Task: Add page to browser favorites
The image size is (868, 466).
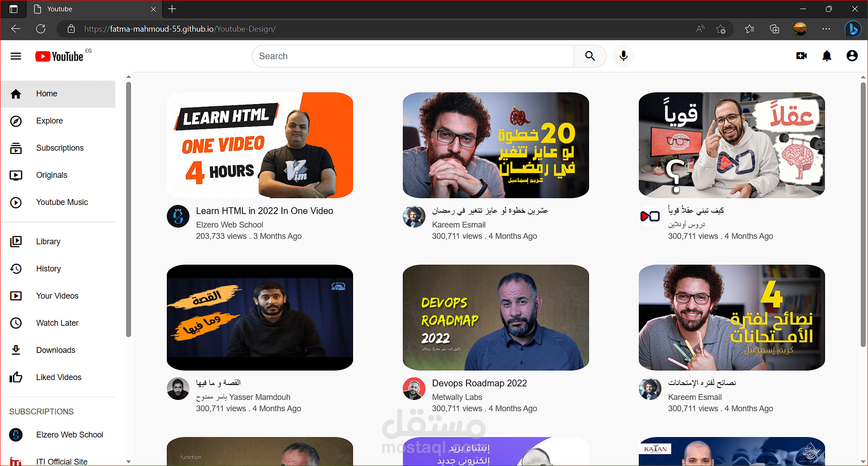Action: tap(721, 29)
